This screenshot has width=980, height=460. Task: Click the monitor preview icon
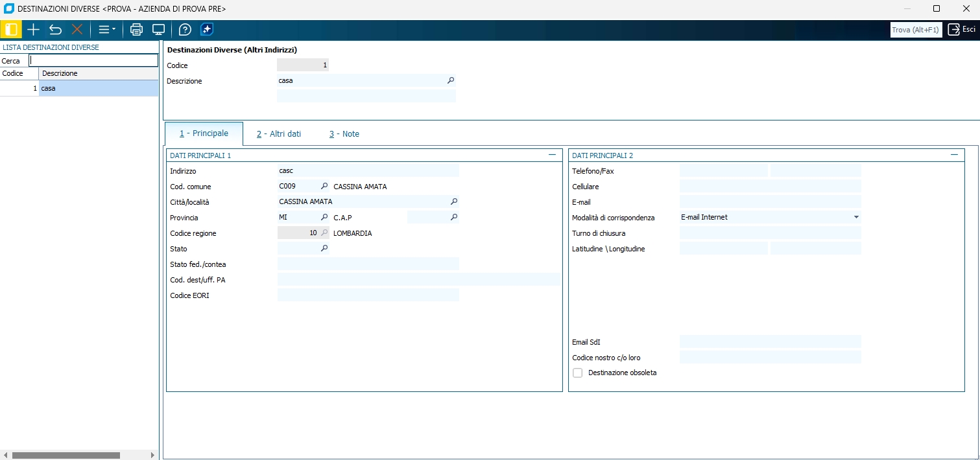click(x=158, y=29)
